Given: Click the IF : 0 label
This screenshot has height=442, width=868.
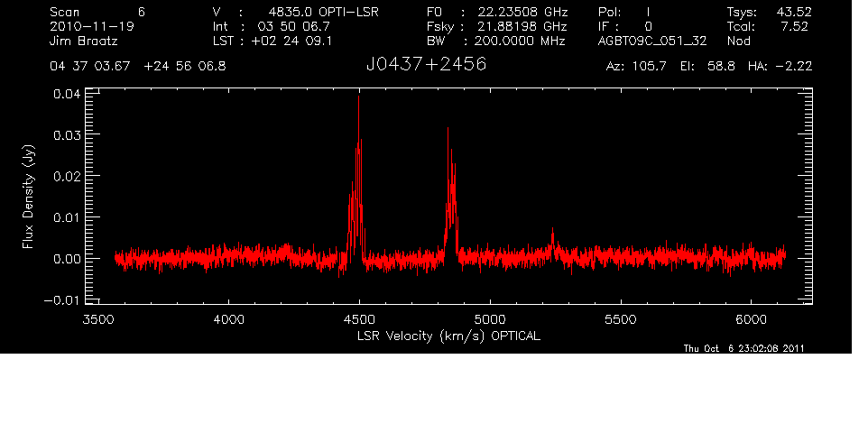Looking at the screenshot, I should tap(625, 26).
